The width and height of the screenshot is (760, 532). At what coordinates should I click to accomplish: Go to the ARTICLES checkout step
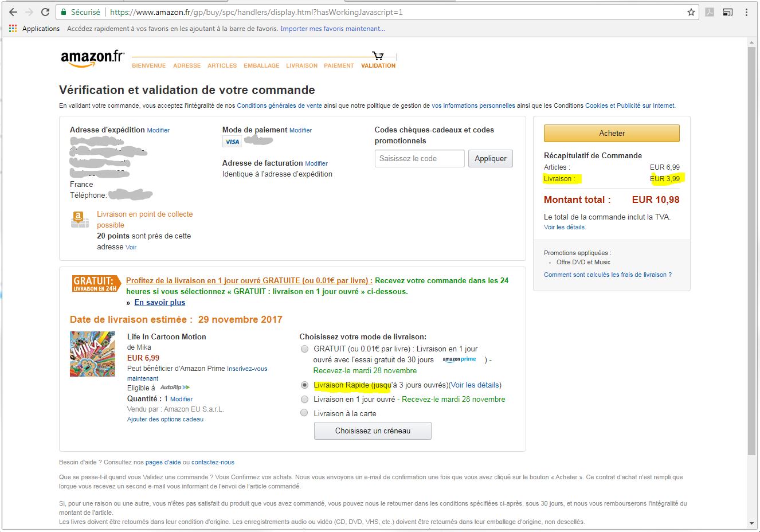coord(222,66)
